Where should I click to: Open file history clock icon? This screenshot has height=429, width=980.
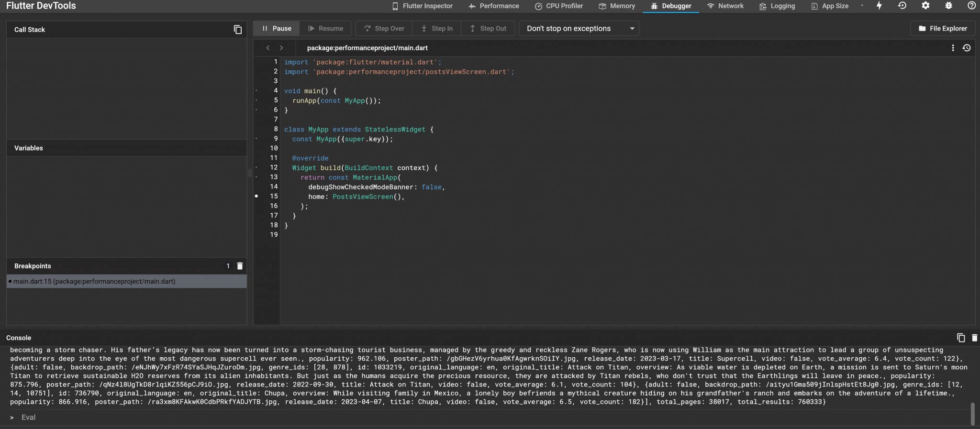point(967,48)
